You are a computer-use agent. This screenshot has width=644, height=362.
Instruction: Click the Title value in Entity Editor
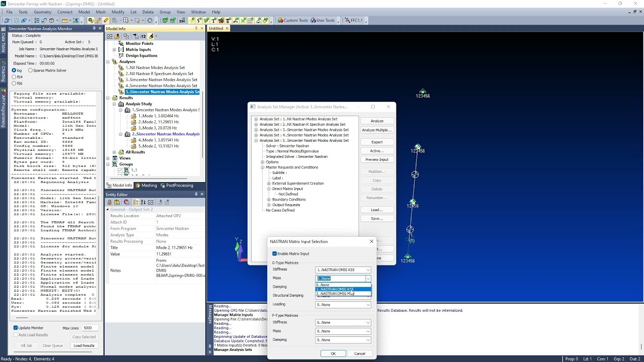point(180,247)
